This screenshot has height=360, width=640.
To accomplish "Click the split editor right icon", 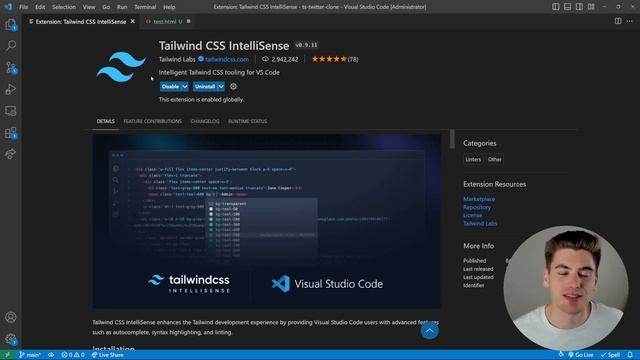I will tap(618, 21).
